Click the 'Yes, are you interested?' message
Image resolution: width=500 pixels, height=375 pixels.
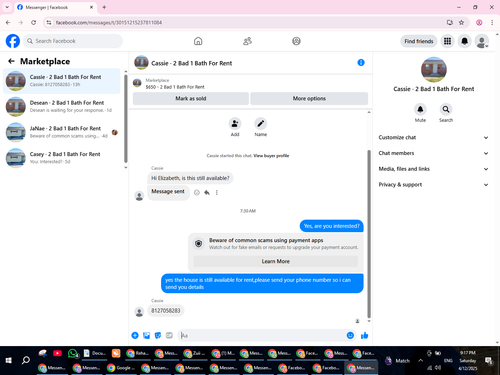click(x=331, y=226)
